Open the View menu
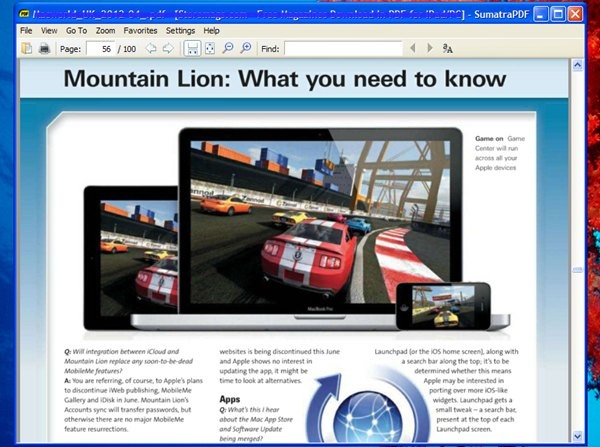 [49, 31]
